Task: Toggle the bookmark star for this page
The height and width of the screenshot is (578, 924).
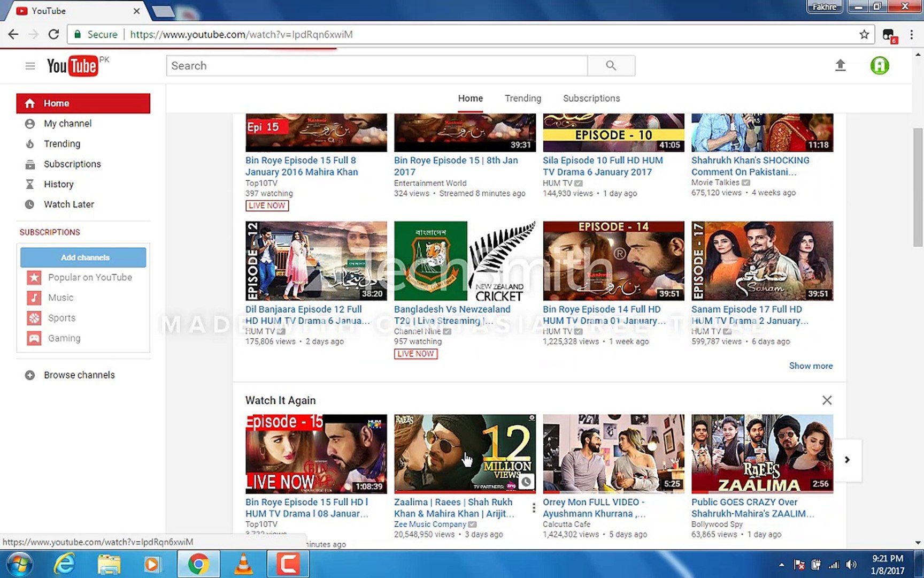Action: point(864,34)
